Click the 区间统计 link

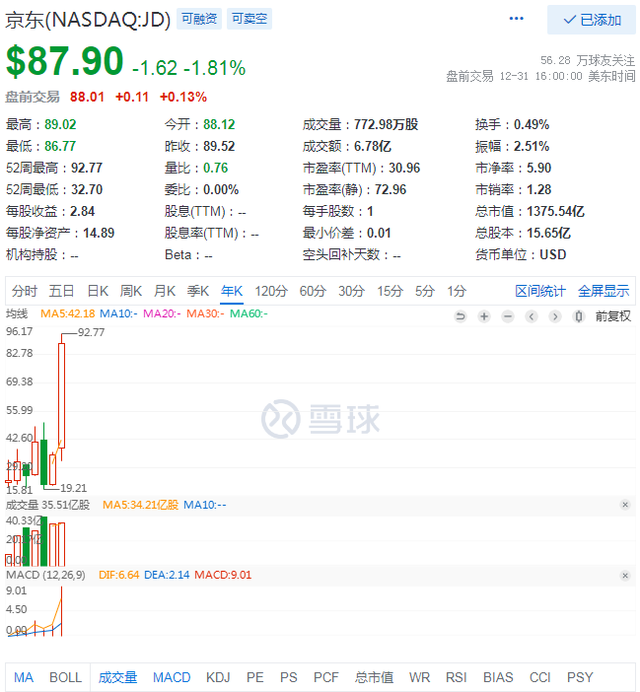[540, 291]
